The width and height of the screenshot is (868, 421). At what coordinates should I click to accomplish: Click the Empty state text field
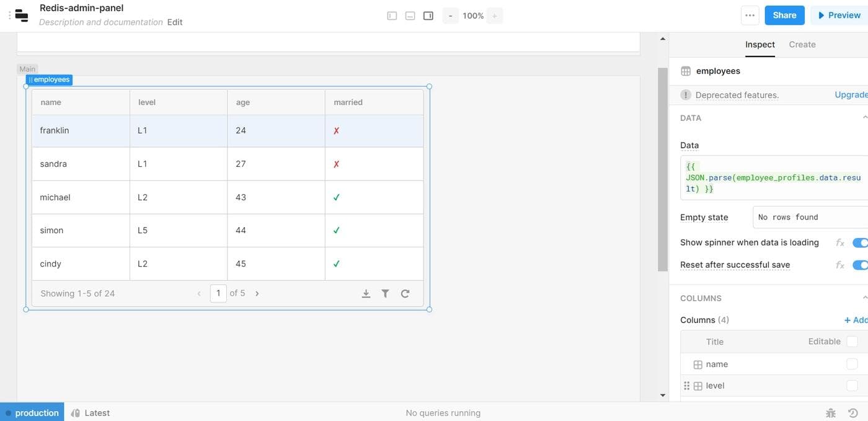click(809, 217)
